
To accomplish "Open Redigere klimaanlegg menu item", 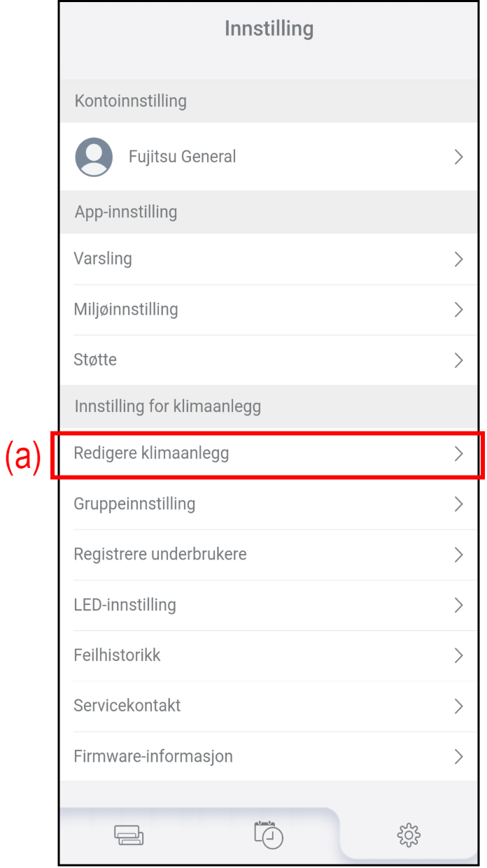I will (x=151, y=453).
